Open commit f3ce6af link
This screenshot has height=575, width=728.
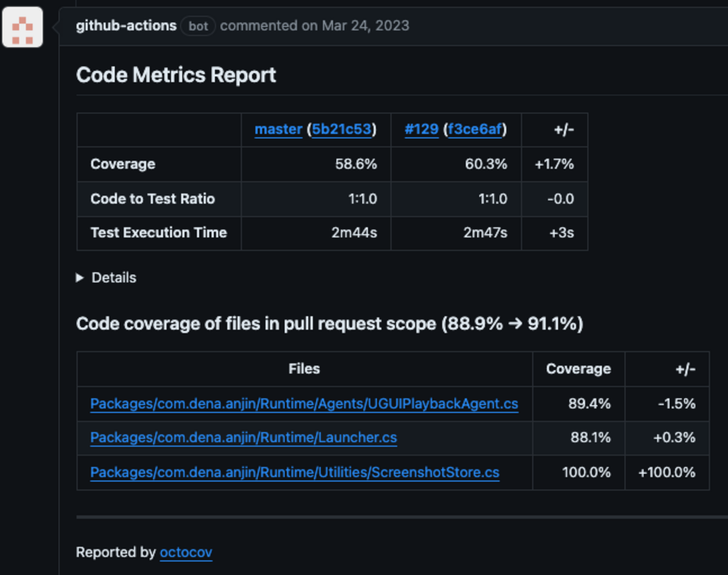pyautogui.click(x=475, y=129)
